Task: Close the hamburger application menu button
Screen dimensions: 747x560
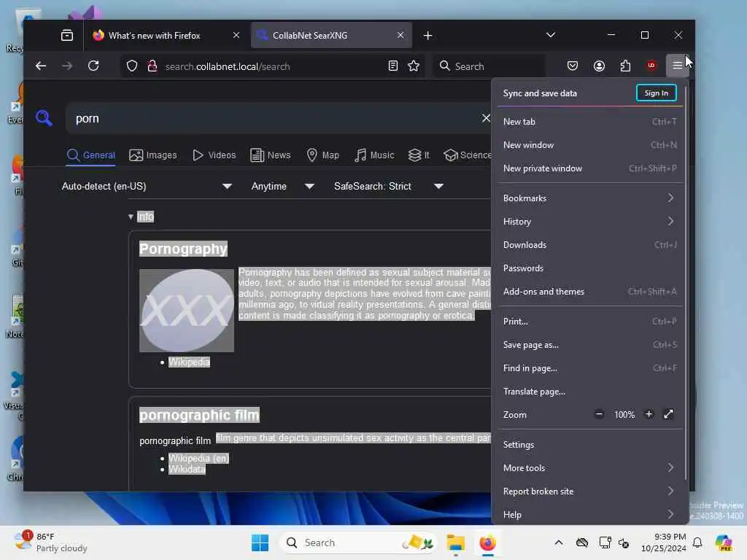Action: 678,66
